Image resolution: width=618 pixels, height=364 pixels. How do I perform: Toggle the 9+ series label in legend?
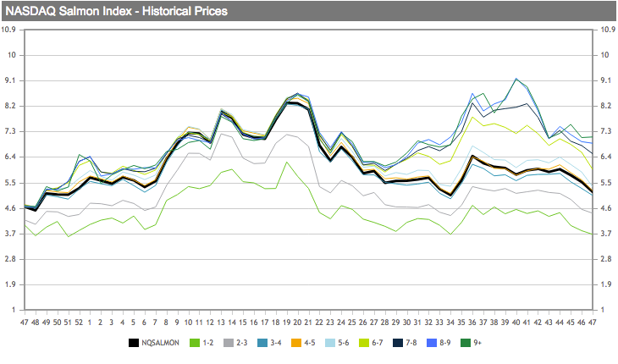tap(477, 343)
